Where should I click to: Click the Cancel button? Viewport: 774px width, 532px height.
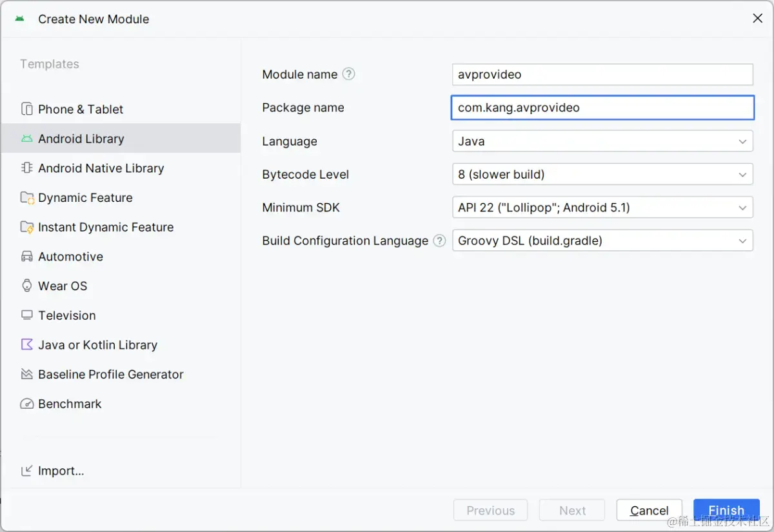pos(649,510)
